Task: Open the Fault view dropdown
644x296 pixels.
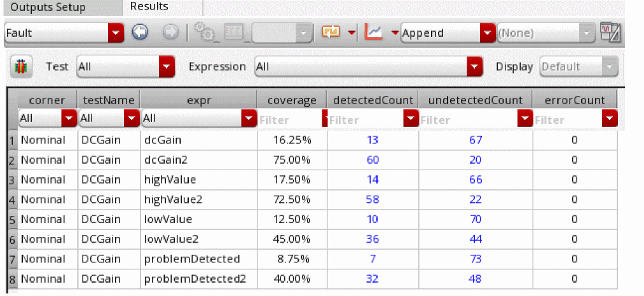Action: point(64,32)
